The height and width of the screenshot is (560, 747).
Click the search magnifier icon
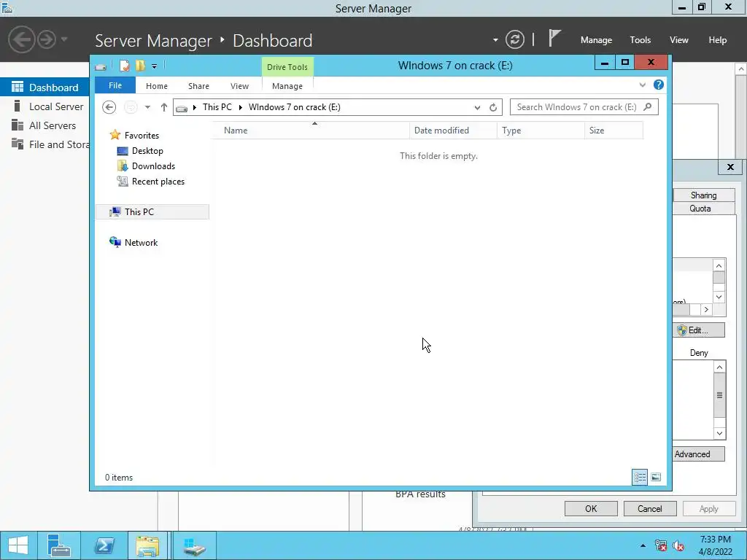tap(648, 106)
